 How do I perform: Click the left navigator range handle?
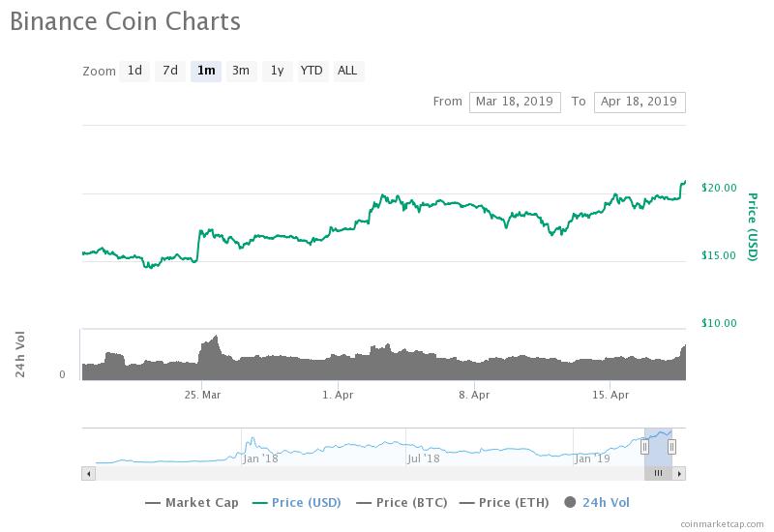click(644, 446)
